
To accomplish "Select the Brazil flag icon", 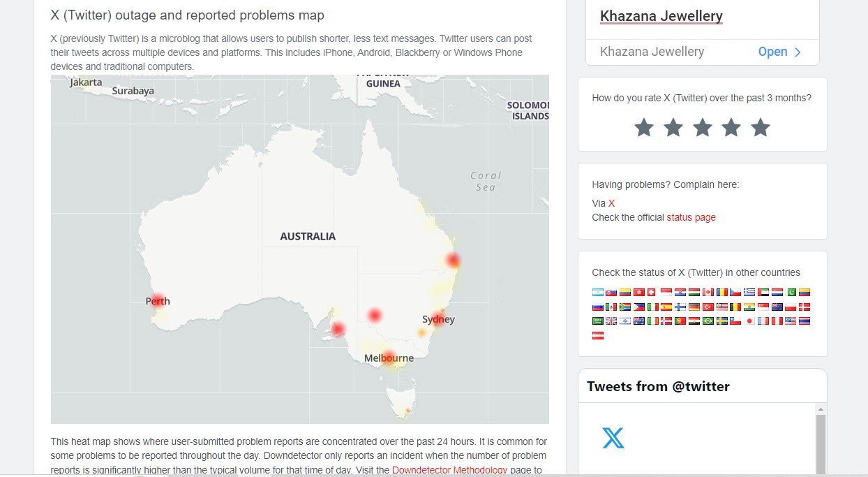I will (x=706, y=321).
